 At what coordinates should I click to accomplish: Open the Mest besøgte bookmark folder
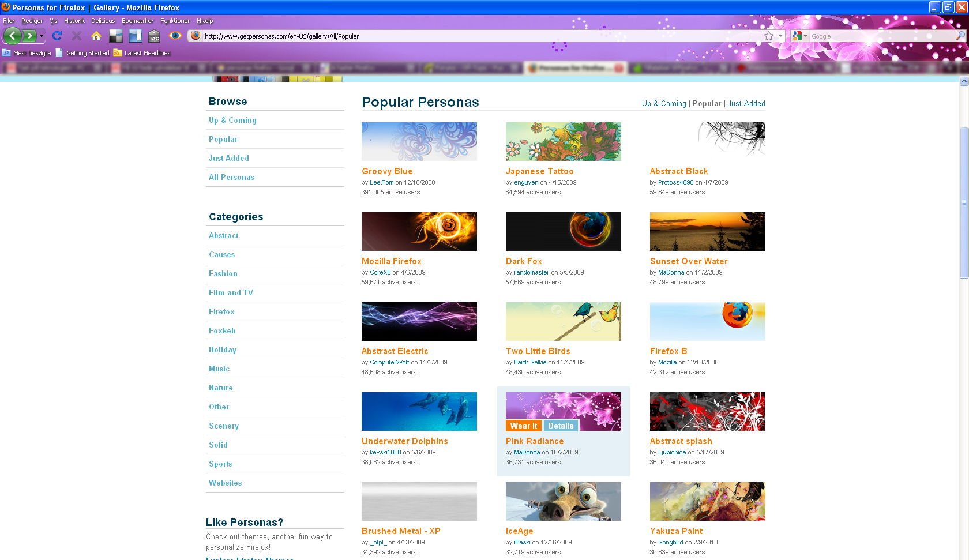pyautogui.click(x=27, y=53)
